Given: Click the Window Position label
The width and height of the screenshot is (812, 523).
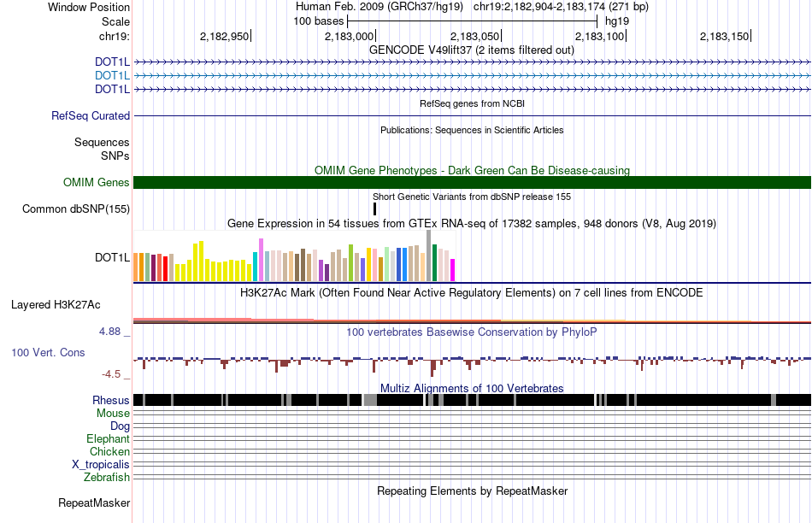Looking at the screenshot, I should [x=89, y=7].
